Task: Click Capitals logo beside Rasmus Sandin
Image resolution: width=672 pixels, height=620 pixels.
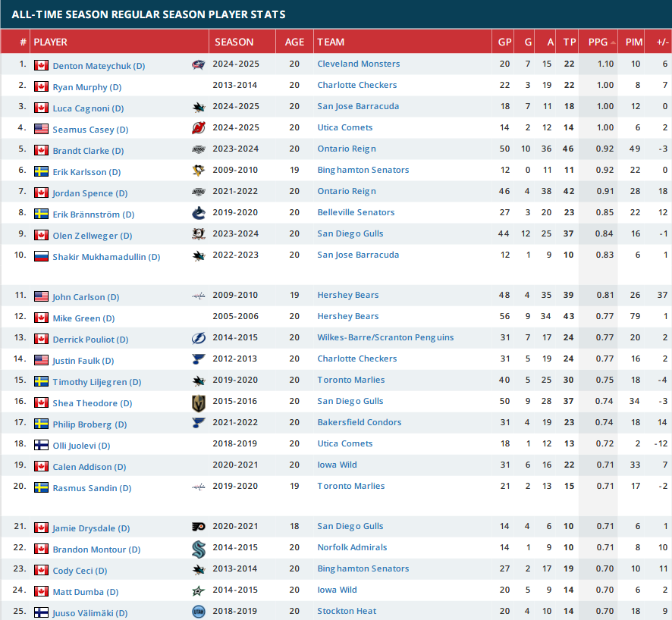Action: click(199, 487)
